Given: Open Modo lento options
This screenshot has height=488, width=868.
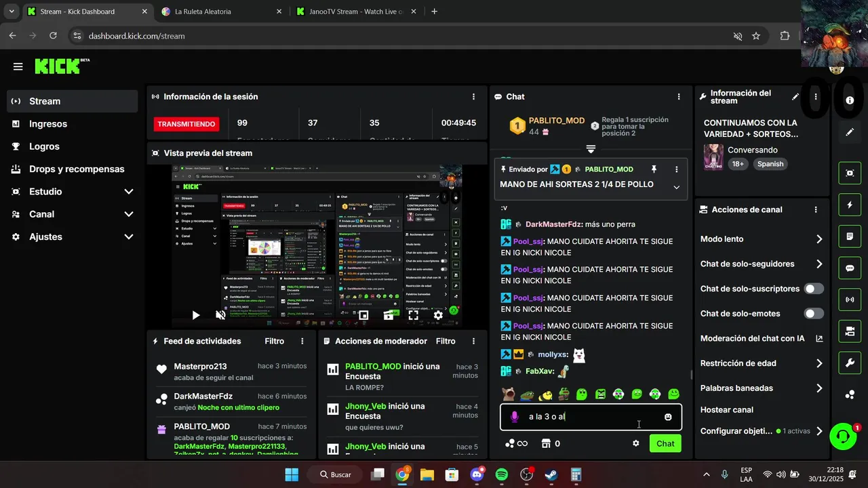Looking at the screenshot, I should (762, 239).
